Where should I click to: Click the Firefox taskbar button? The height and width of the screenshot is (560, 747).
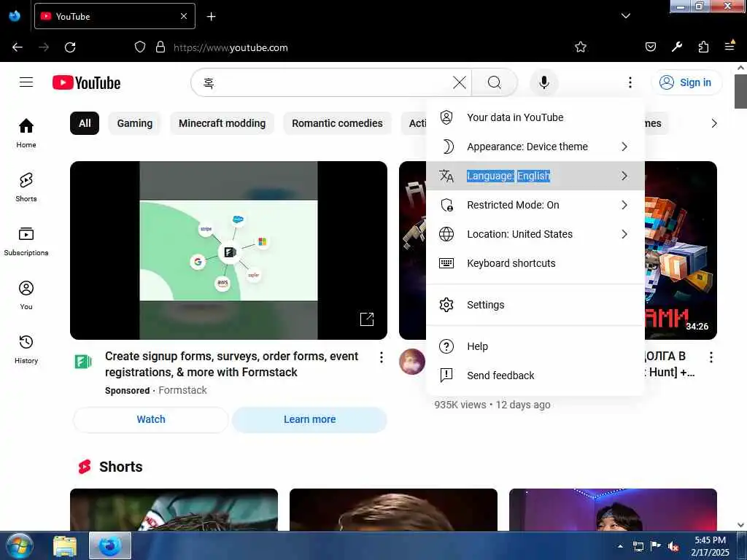pyautogui.click(x=110, y=546)
